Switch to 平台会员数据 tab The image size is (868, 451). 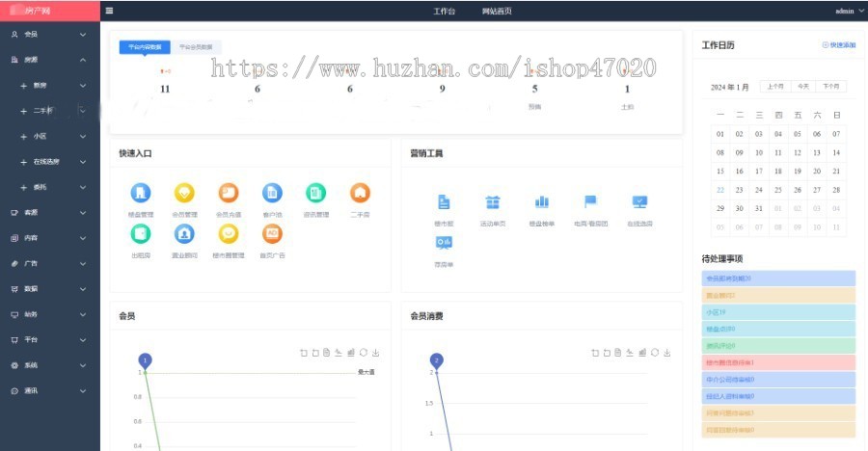[x=196, y=47]
